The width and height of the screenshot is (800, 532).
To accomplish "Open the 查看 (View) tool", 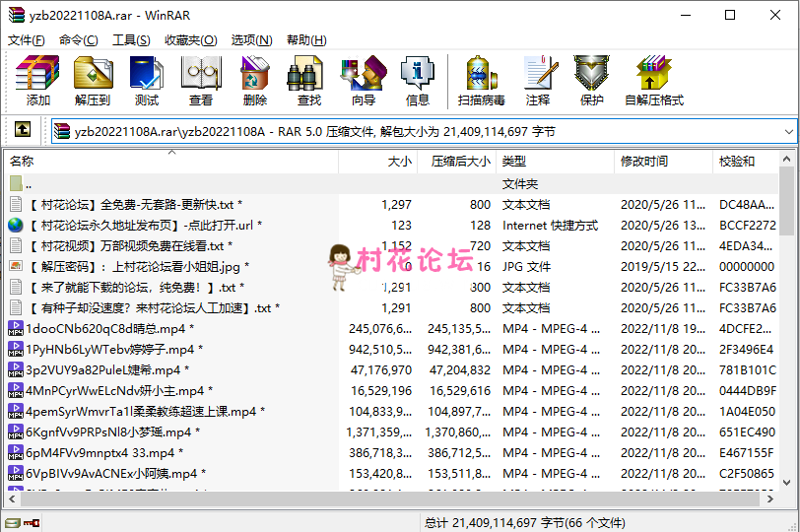I will click(201, 81).
